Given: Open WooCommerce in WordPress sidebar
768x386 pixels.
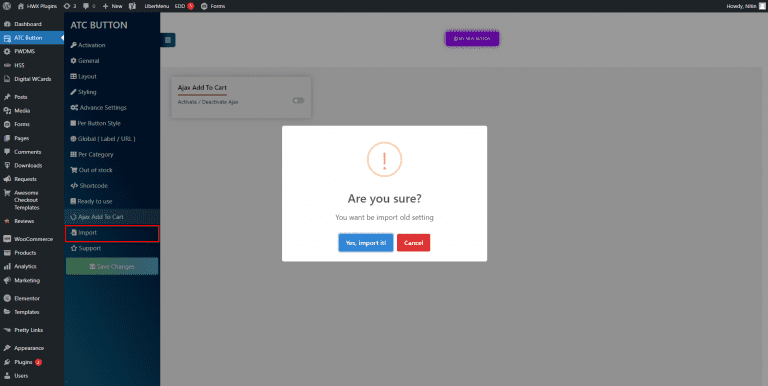Looking at the screenshot, I should pos(32,239).
